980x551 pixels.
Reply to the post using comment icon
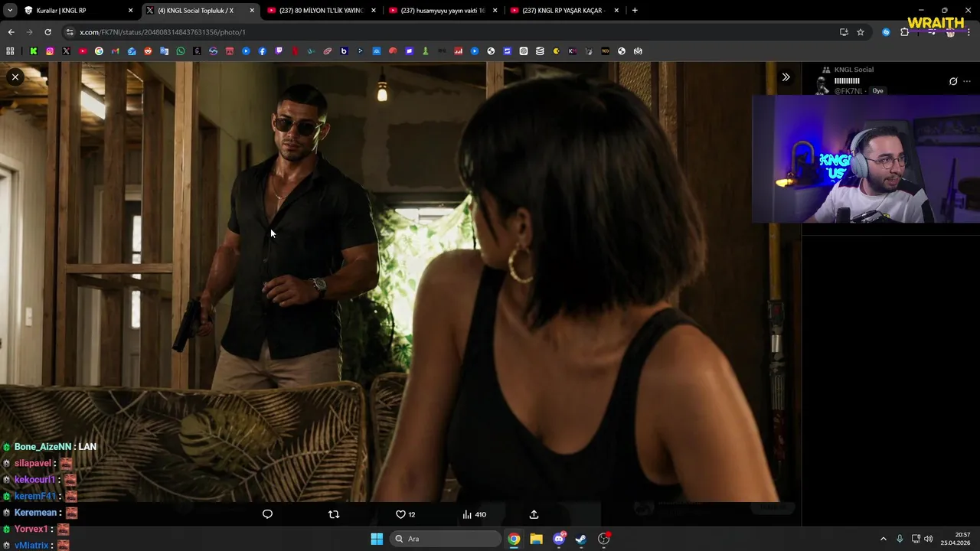267,514
